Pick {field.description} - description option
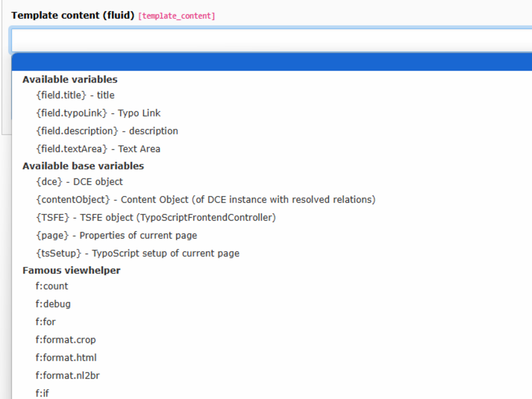532x399 pixels. 272,131
